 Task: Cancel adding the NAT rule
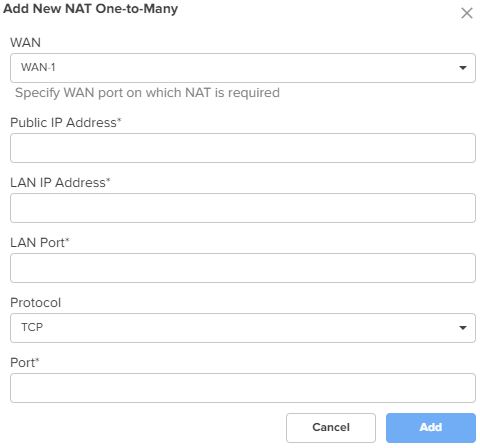[331, 428]
